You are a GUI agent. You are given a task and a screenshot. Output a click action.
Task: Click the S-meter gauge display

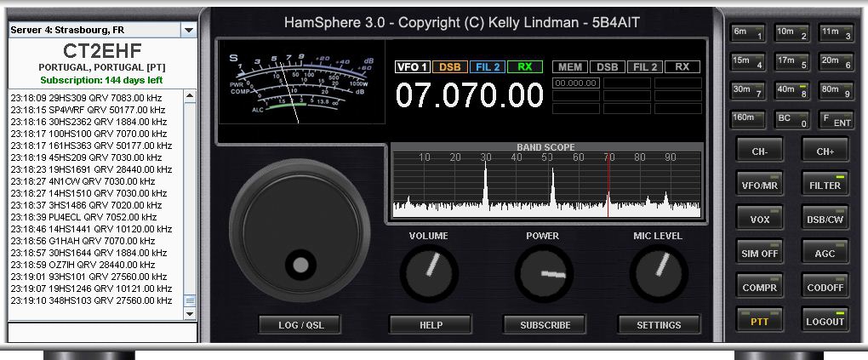coord(302,83)
